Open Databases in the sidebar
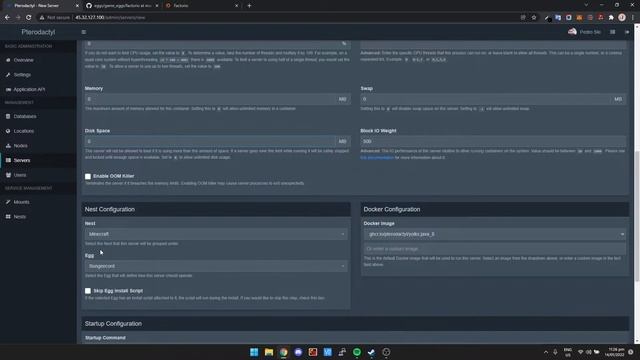640x360 pixels. click(25, 116)
